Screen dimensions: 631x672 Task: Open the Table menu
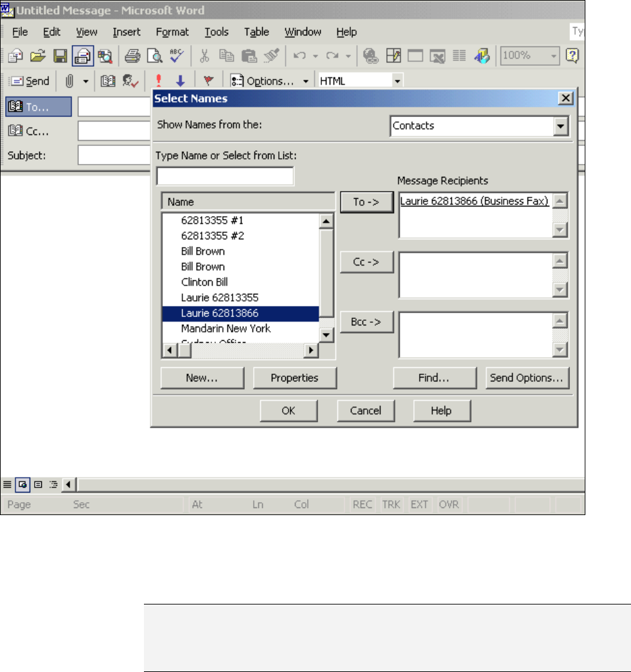[x=256, y=32]
